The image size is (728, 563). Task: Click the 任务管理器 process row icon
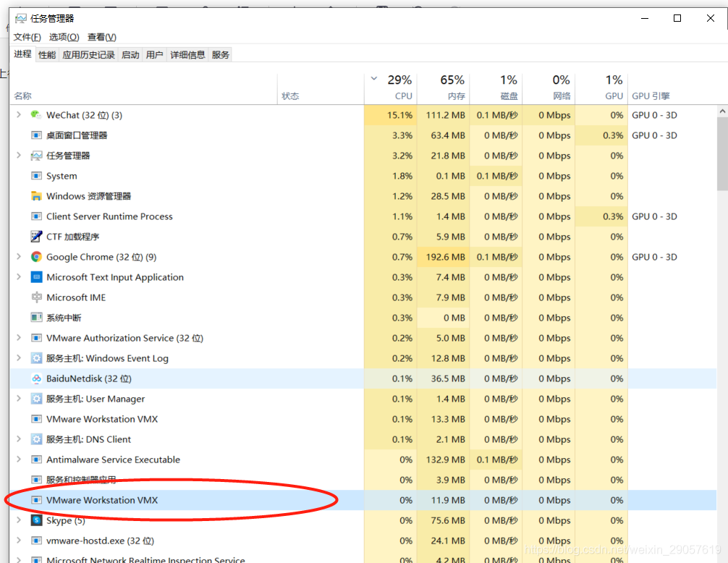[36, 156]
